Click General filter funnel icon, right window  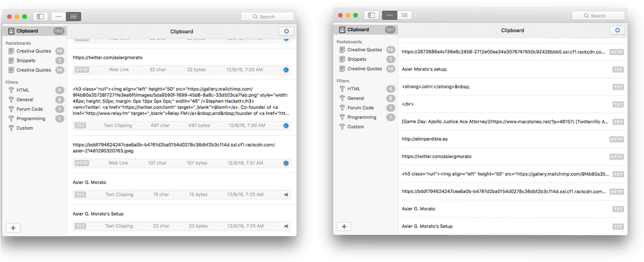342,98
